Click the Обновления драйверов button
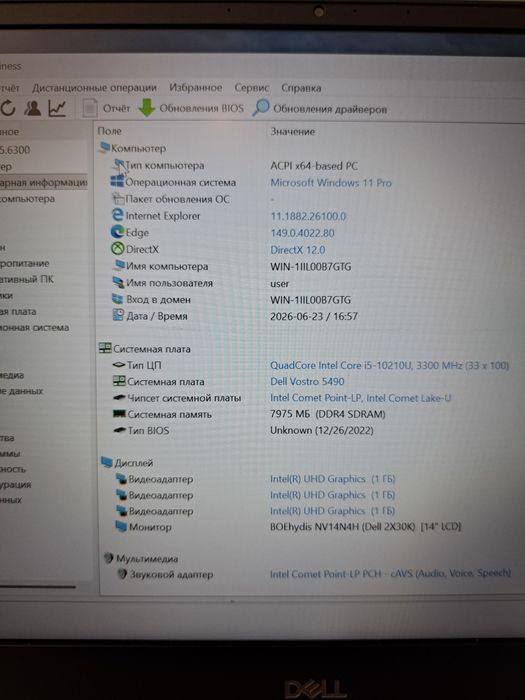 (x=320, y=108)
